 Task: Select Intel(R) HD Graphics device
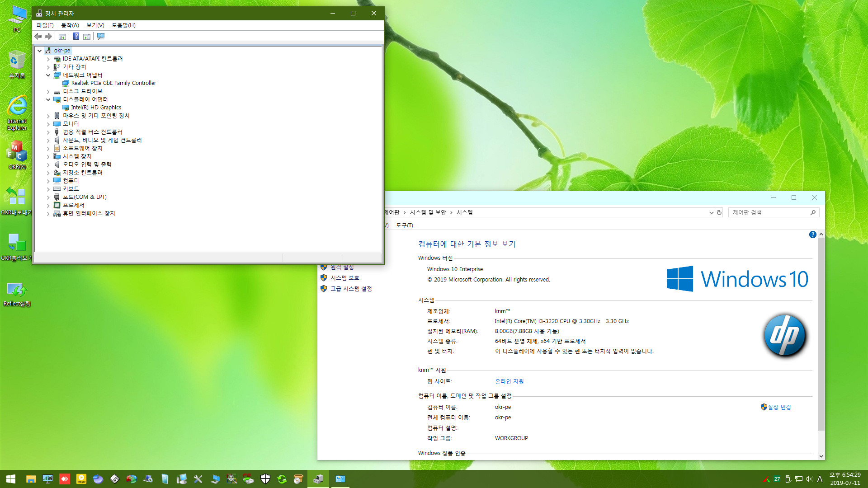pyautogui.click(x=96, y=108)
